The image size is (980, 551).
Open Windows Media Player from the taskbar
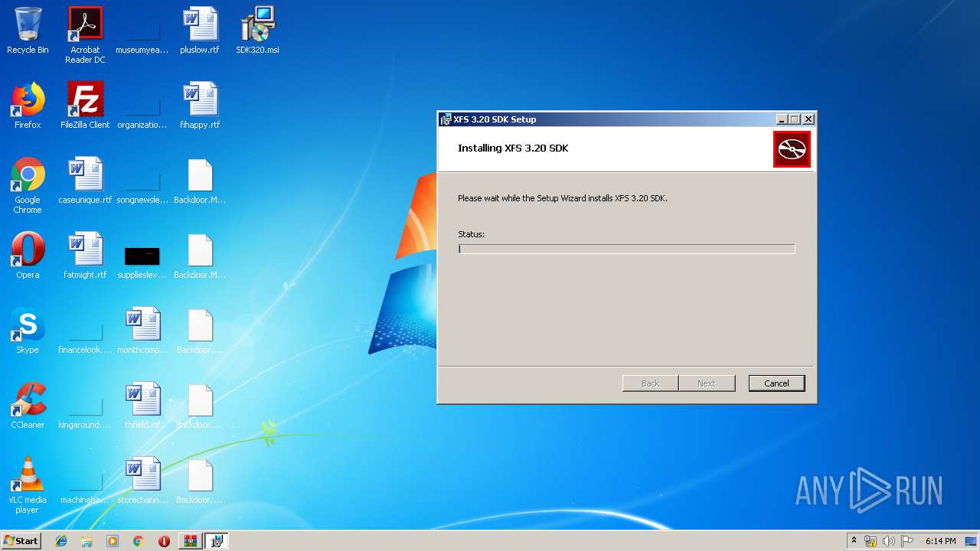coord(113,541)
